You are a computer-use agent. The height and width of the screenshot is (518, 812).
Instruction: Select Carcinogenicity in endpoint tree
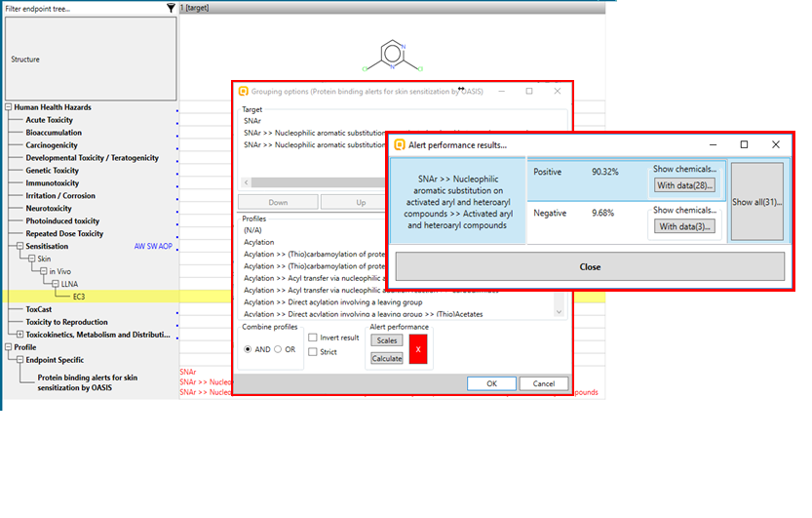pyautogui.click(x=52, y=145)
